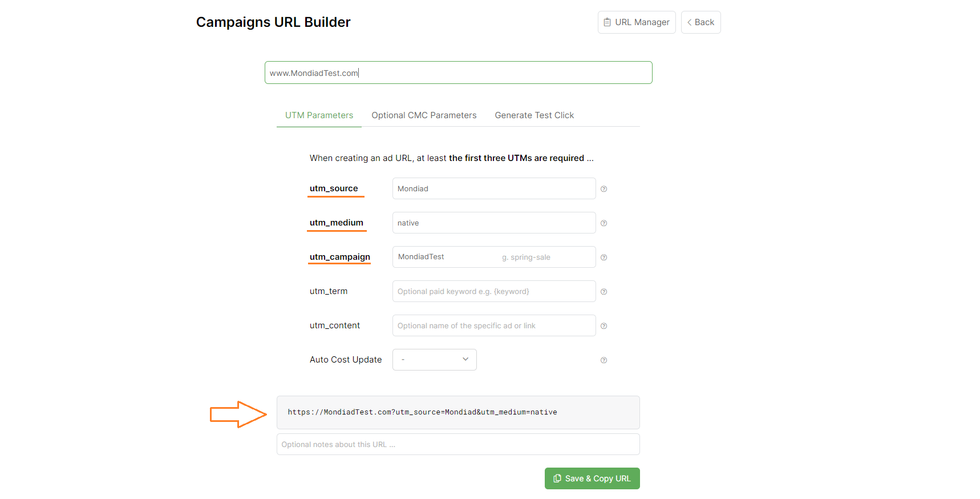Viewport: 980px width, 499px height.
Task: Click the help icon beside utm_term
Action: [x=604, y=292]
